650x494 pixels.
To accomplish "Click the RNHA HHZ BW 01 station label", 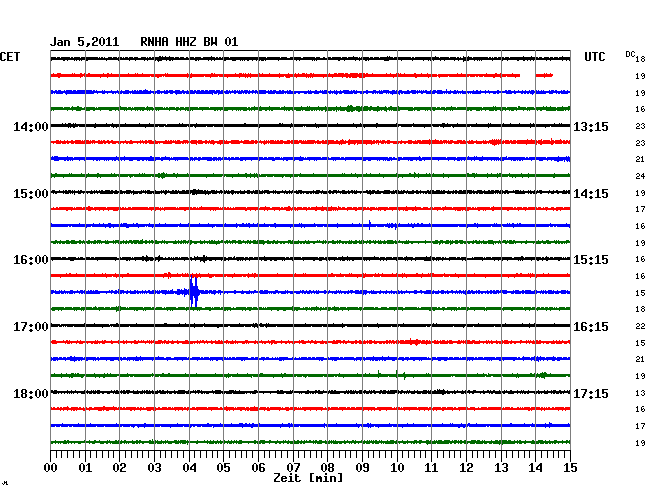I will coord(189,42).
